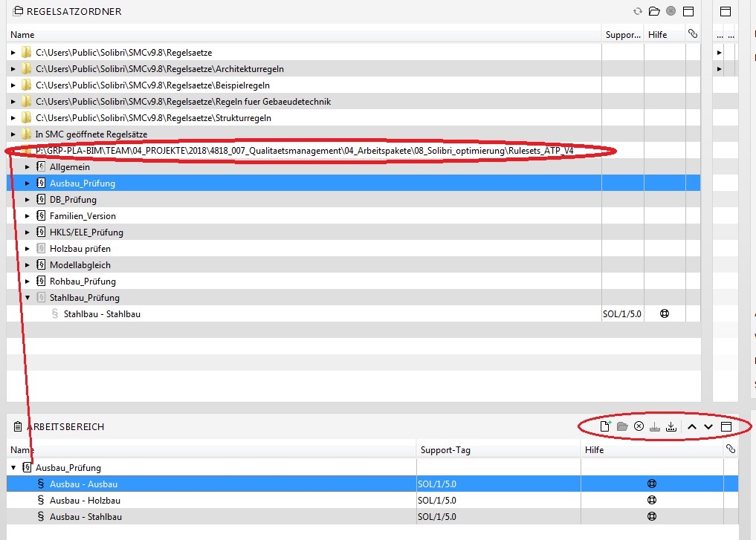
Task: Collapse the Stahlbau_Prüfung tree node
Action: tap(28, 298)
